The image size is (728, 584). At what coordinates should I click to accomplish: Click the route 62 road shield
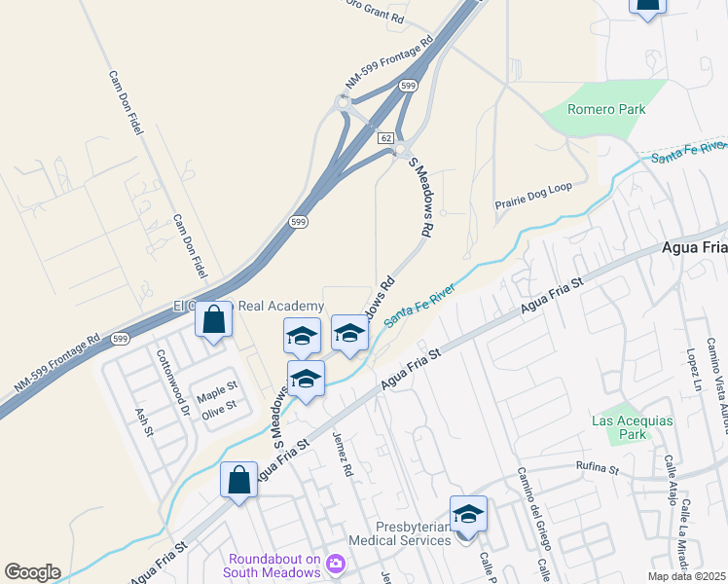tap(385, 138)
